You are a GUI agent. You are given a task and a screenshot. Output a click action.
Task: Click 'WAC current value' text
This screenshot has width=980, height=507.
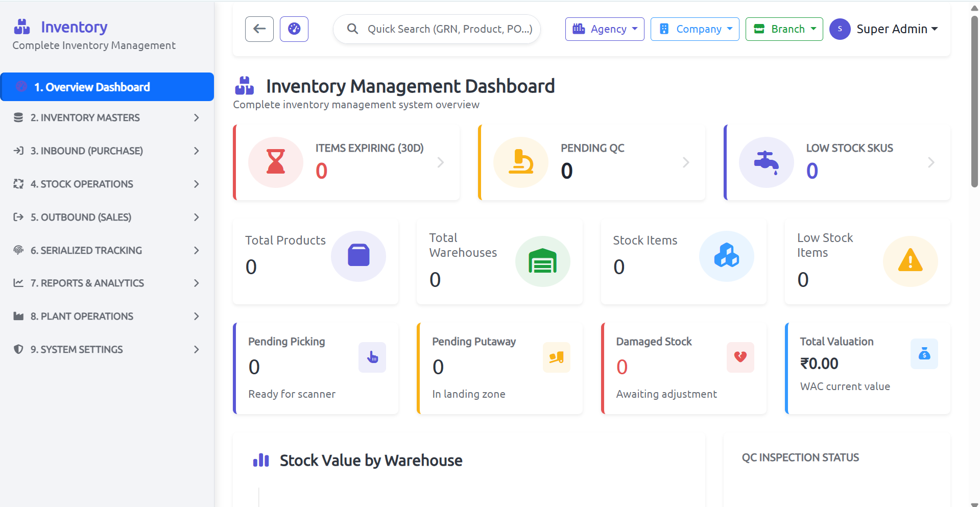(x=845, y=387)
